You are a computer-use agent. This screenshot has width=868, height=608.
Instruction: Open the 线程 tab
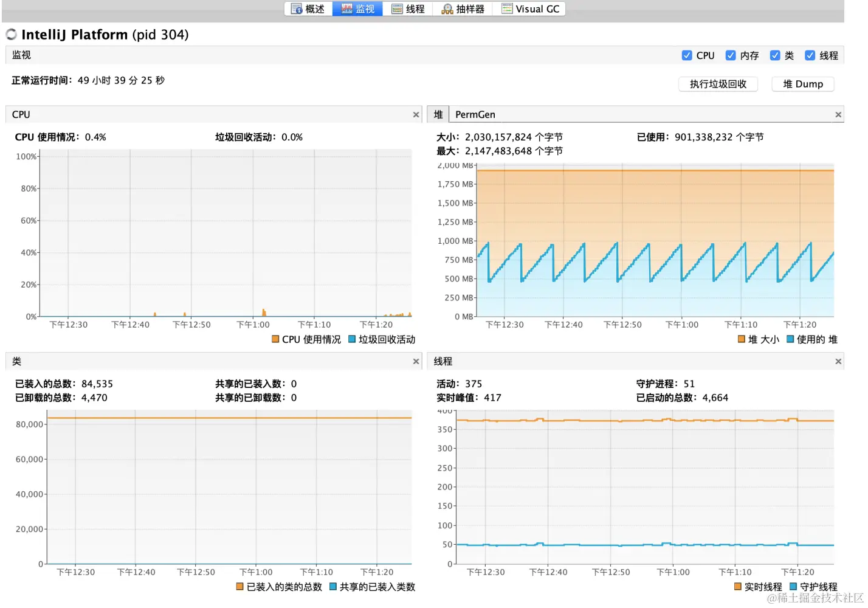point(408,9)
